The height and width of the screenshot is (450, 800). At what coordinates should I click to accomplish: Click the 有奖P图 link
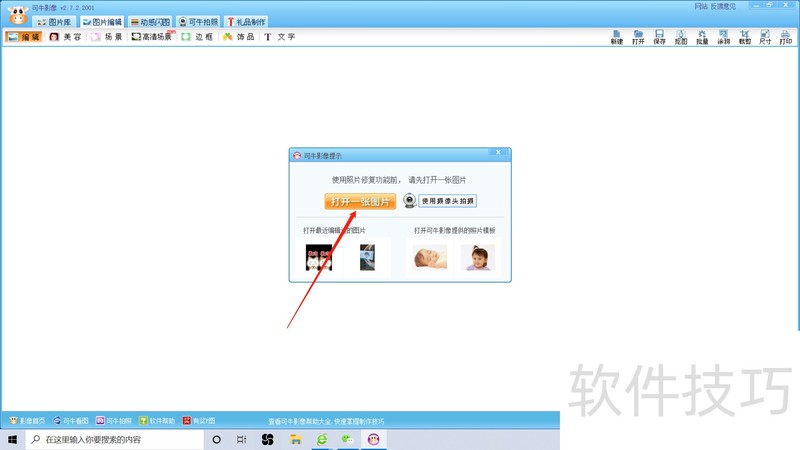pos(199,421)
